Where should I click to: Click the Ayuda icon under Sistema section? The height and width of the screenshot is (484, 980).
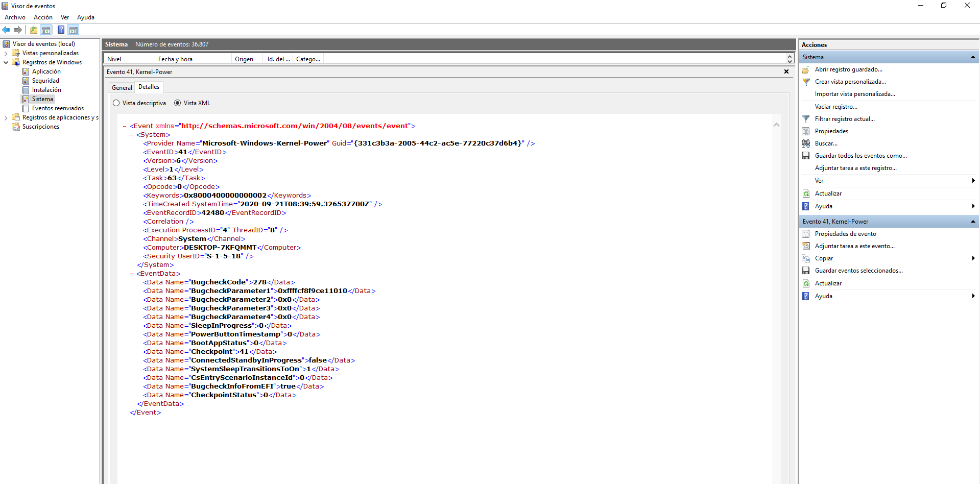[806, 206]
